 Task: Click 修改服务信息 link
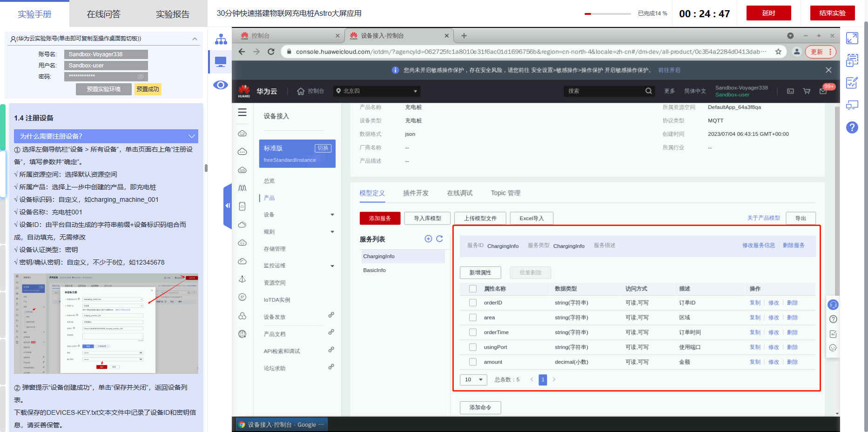759,246
